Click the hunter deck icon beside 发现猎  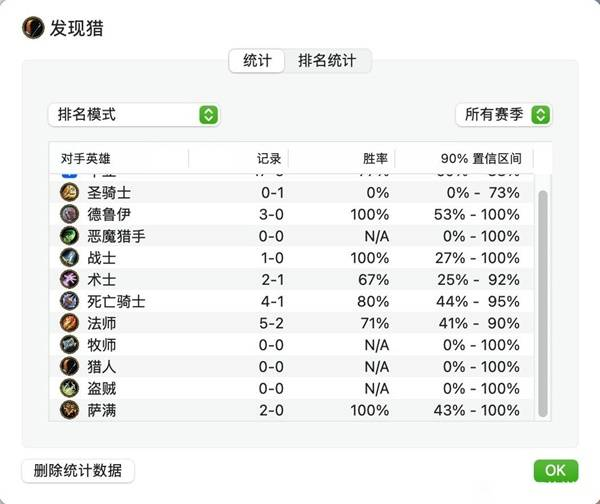(x=33, y=28)
